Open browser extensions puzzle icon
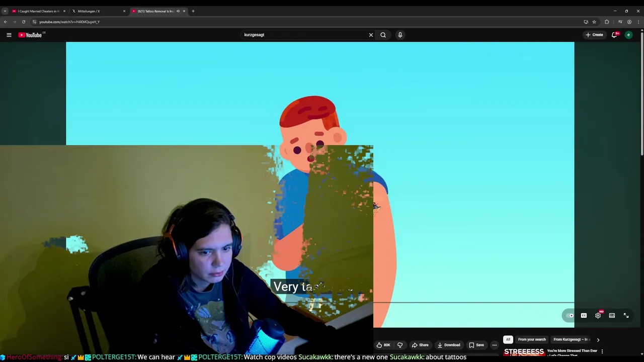644x362 pixels. point(607,22)
